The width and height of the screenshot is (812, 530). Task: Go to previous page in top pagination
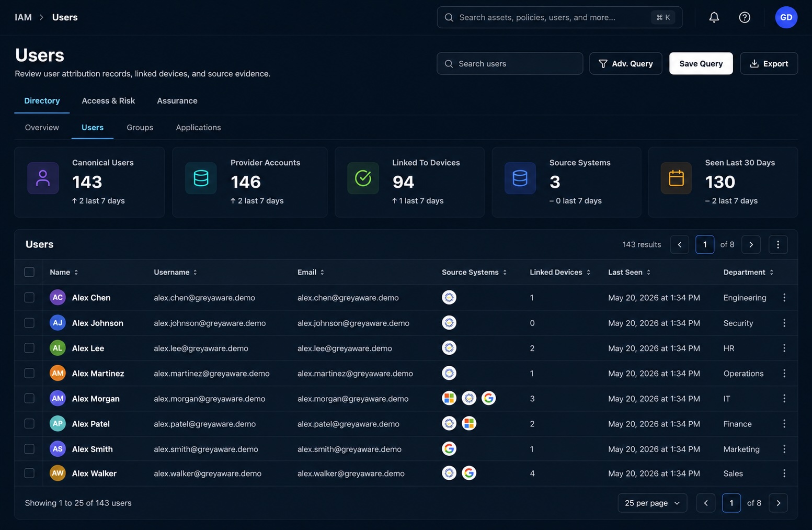(x=679, y=244)
